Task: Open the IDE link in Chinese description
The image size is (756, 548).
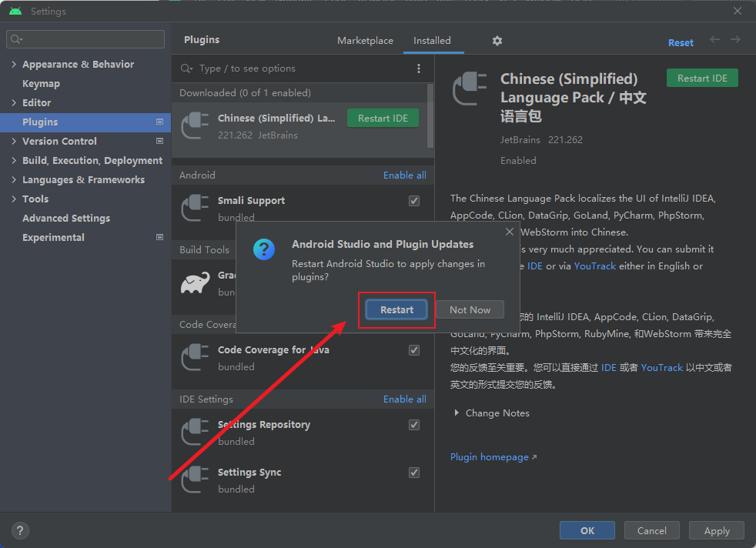Action: click(608, 368)
